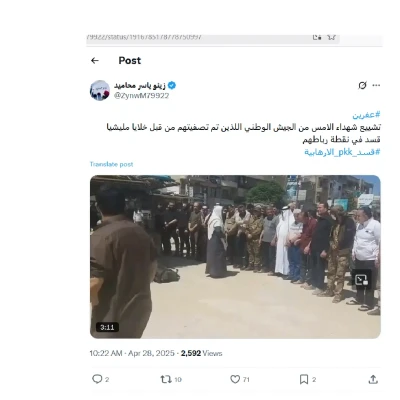Open the 2,592 Views analytics

[201, 353]
